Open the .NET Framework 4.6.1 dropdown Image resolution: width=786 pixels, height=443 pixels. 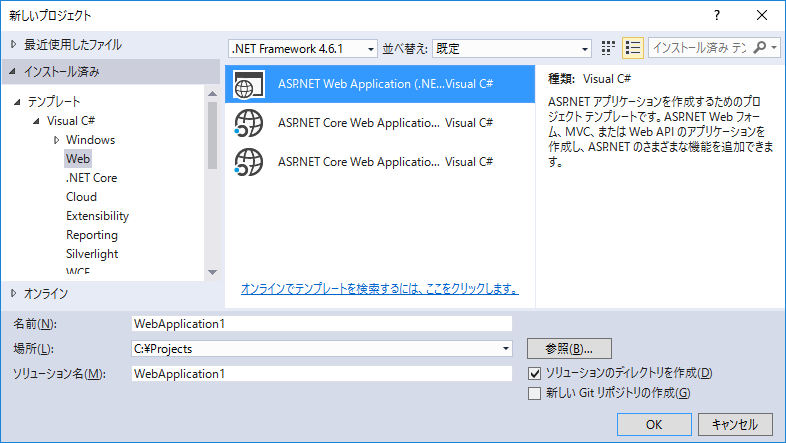[x=303, y=49]
